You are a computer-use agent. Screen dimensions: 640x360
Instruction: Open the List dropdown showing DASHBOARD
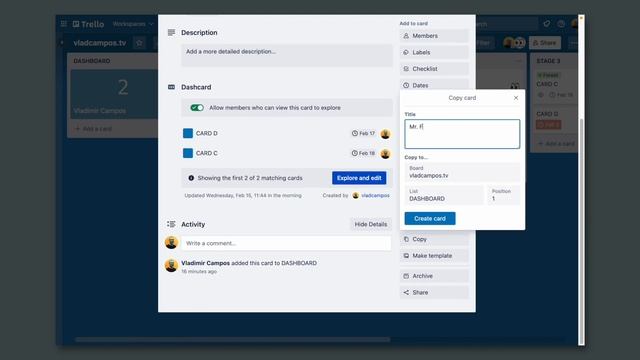pos(444,196)
